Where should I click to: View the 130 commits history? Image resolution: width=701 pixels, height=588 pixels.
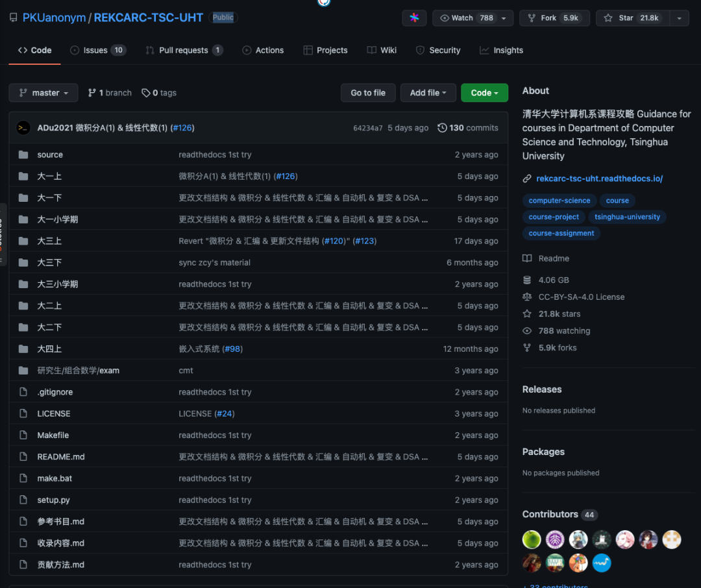pos(467,128)
